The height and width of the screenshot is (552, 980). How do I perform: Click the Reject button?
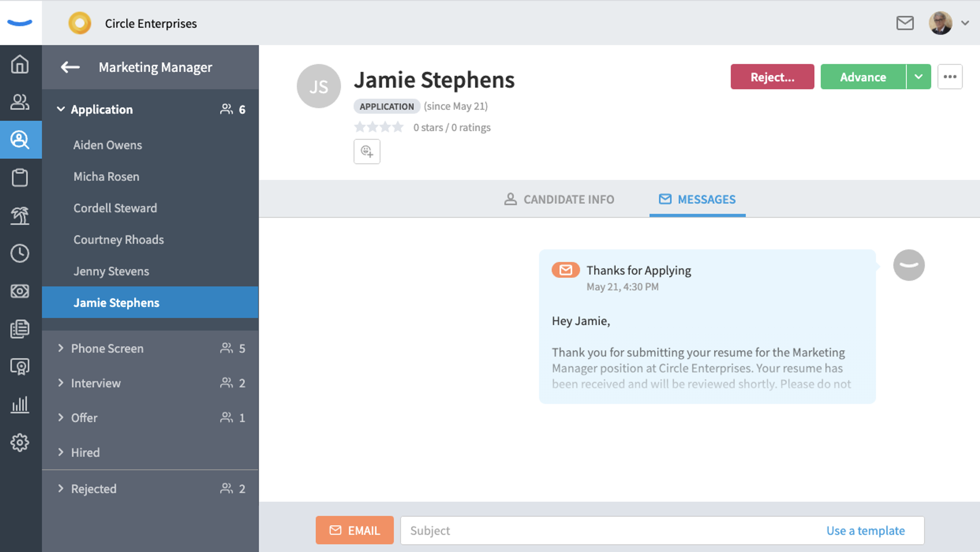pyautogui.click(x=772, y=77)
